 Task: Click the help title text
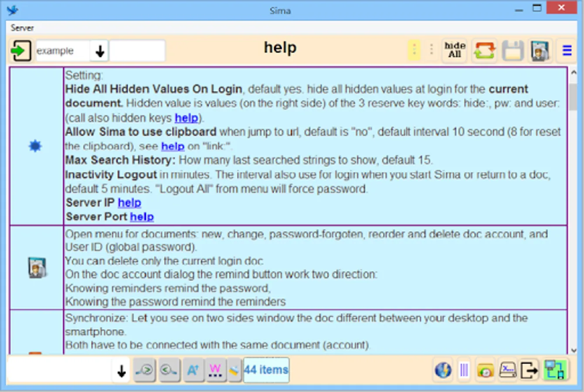pos(280,47)
